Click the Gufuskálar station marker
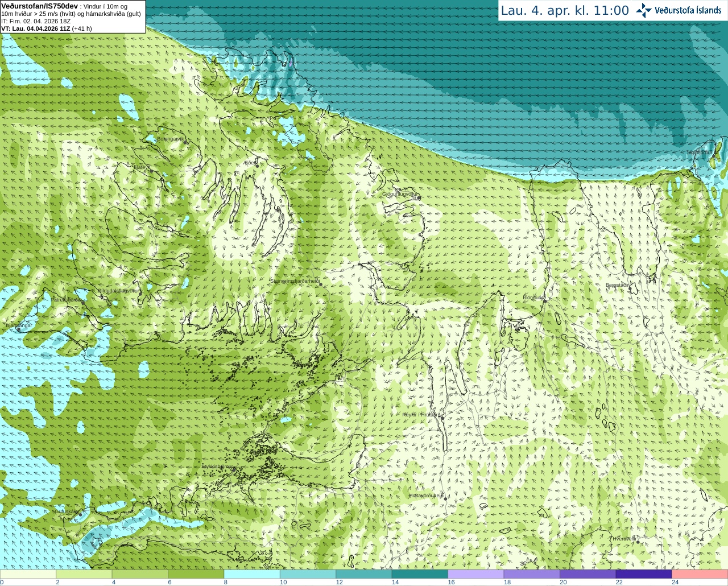Image resolution: width=728 pixels, height=586 pixels. pos(80,514)
